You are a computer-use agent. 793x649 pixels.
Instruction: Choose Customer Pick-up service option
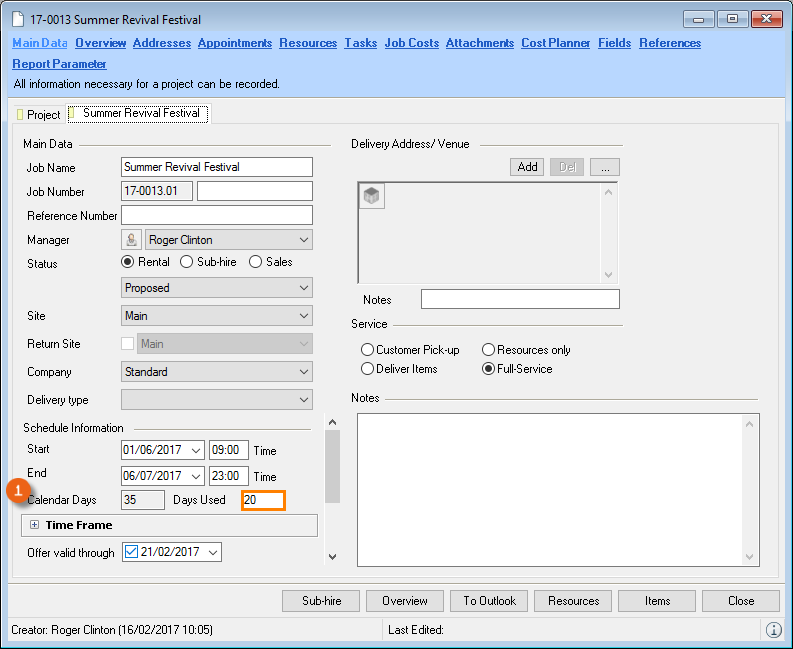point(368,350)
